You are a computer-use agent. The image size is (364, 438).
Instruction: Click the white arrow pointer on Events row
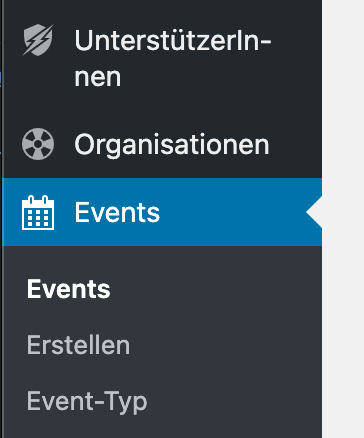click(314, 212)
